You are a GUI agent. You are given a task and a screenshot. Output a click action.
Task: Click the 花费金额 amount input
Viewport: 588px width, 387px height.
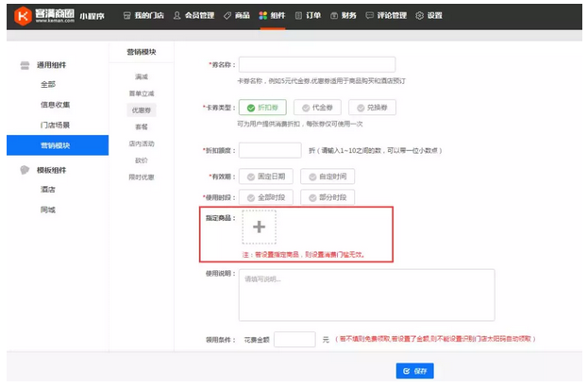[294, 340]
